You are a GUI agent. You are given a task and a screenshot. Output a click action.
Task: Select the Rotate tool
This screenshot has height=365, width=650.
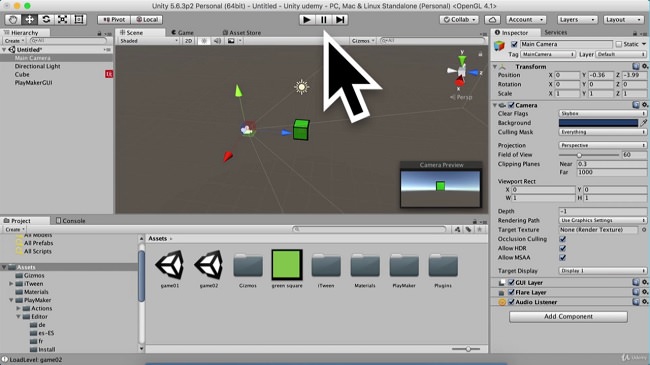pos(46,19)
